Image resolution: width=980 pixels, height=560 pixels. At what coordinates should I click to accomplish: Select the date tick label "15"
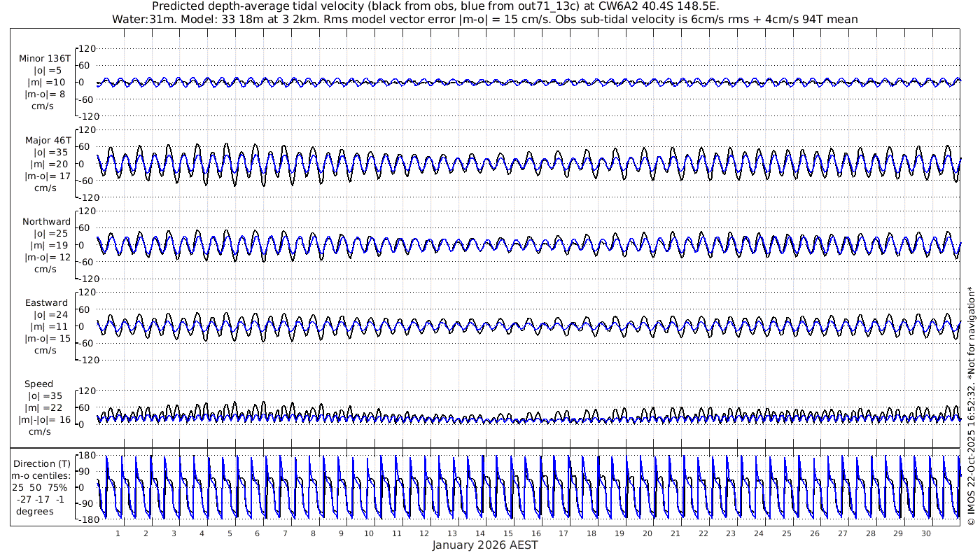click(x=508, y=533)
